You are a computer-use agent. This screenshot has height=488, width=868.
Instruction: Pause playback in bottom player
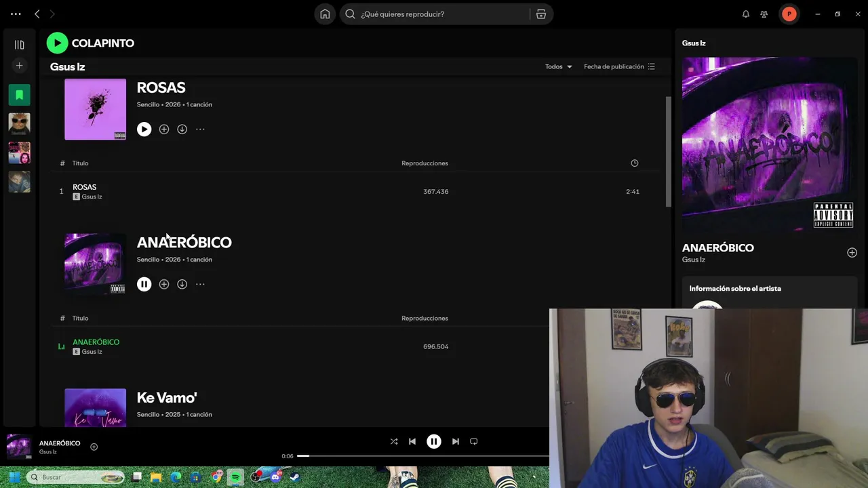point(434,442)
